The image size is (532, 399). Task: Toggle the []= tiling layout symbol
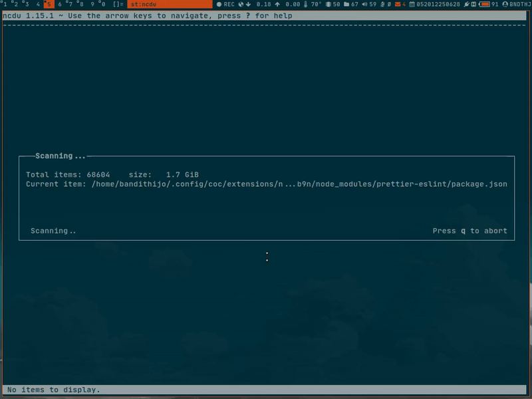click(118, 5)
